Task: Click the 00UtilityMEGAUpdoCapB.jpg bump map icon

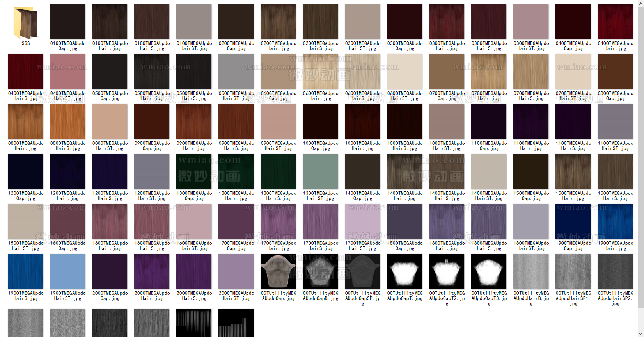Action: click(320, 272)
